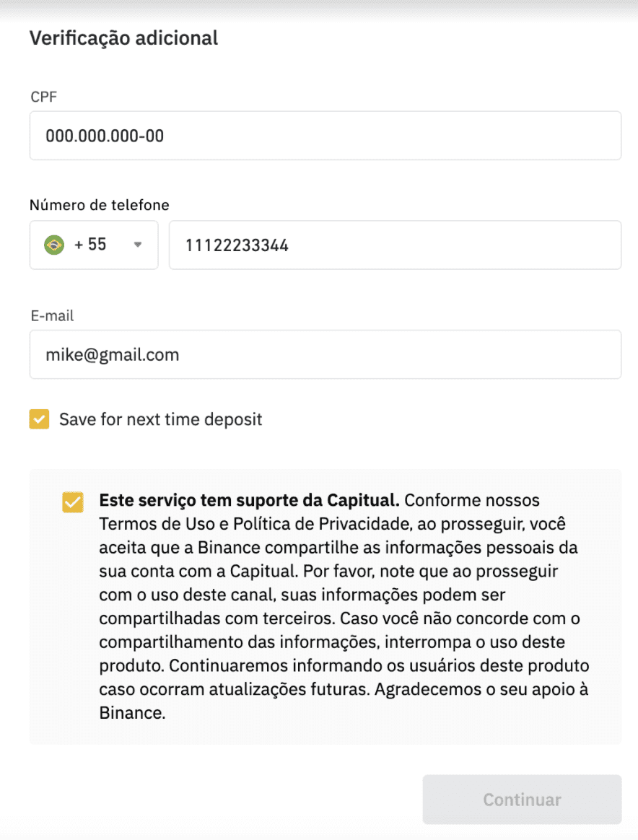
Task: Click the Número de telefone label
Action: (99, 205)
